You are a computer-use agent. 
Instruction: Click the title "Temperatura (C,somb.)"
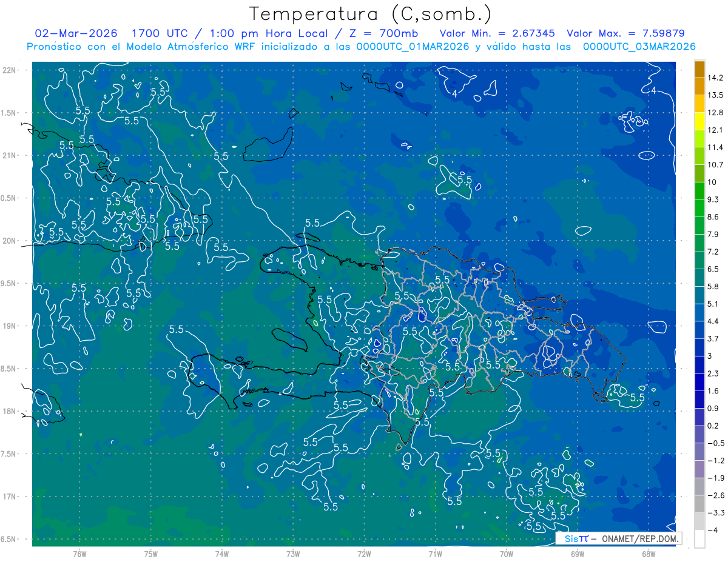click(x=371, y=14)
